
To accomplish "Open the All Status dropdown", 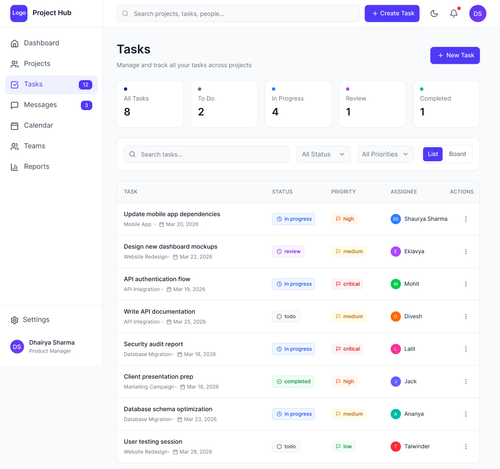I will click(323, 154).
